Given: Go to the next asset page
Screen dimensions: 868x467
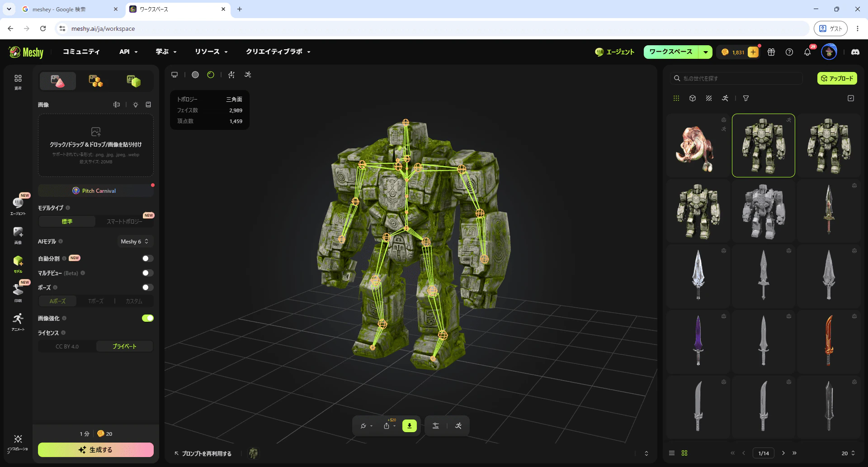Looking at the screenshot, I should (783, 453).
